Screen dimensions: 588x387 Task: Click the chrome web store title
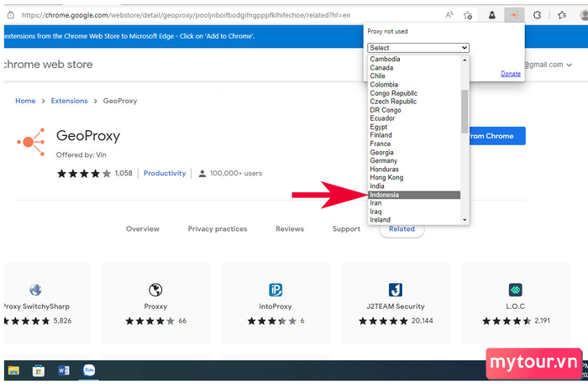pyautogui.click(x=48, y=65)
